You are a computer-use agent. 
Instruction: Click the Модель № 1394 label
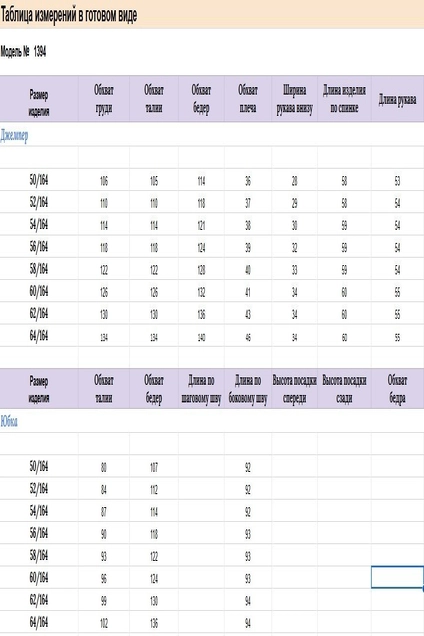(x=23, y=52)
